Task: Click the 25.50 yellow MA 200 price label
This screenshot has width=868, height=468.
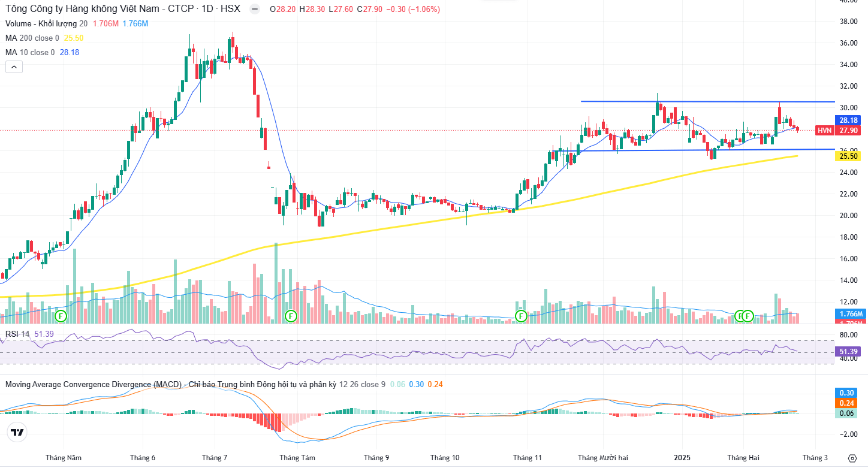Action: (x=849, y=156)
